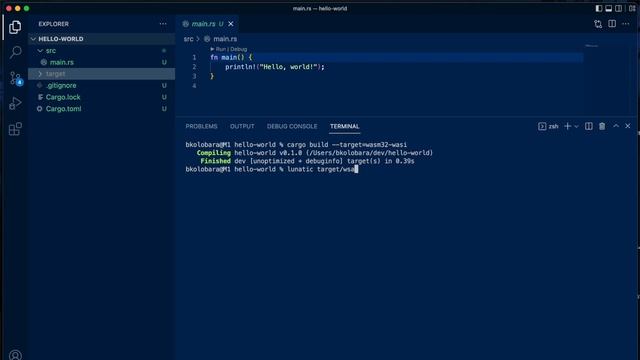
Task: Open the Search view in activity bar
Action: pos(15,52)
